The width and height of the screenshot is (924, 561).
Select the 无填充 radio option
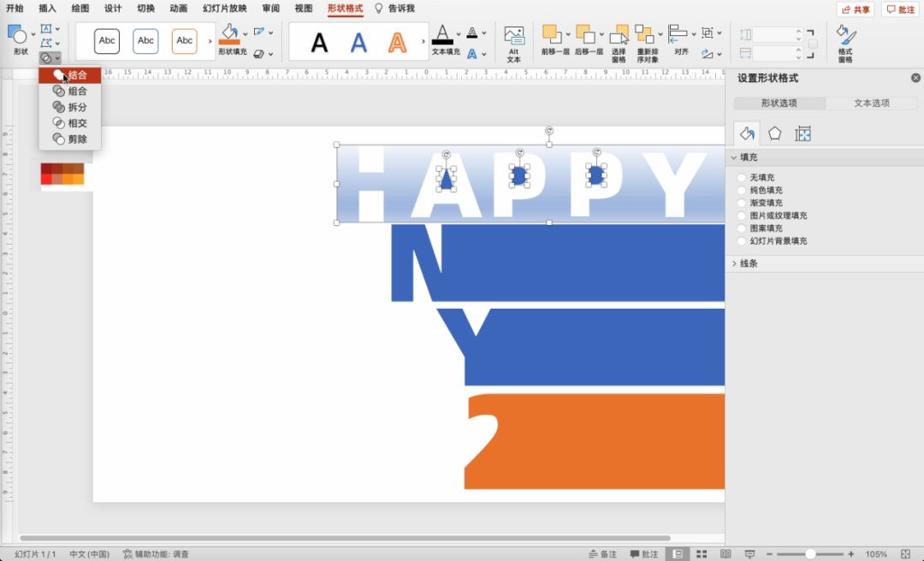pos(742,178)
